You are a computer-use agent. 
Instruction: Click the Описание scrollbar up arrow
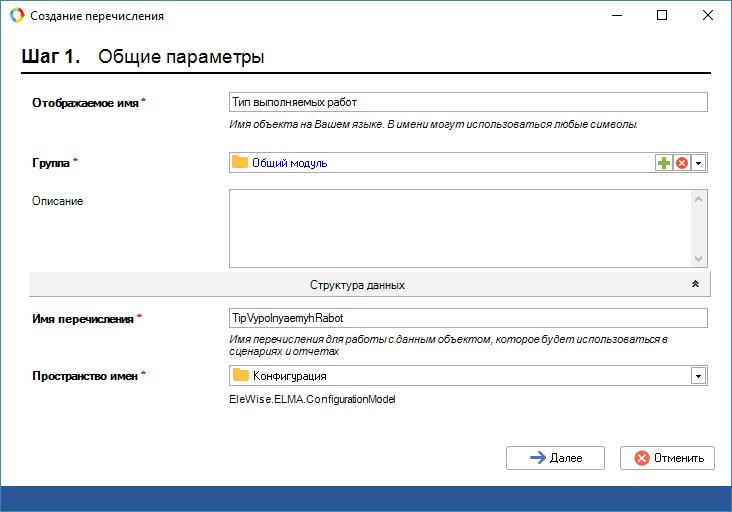tap(698, 199)
